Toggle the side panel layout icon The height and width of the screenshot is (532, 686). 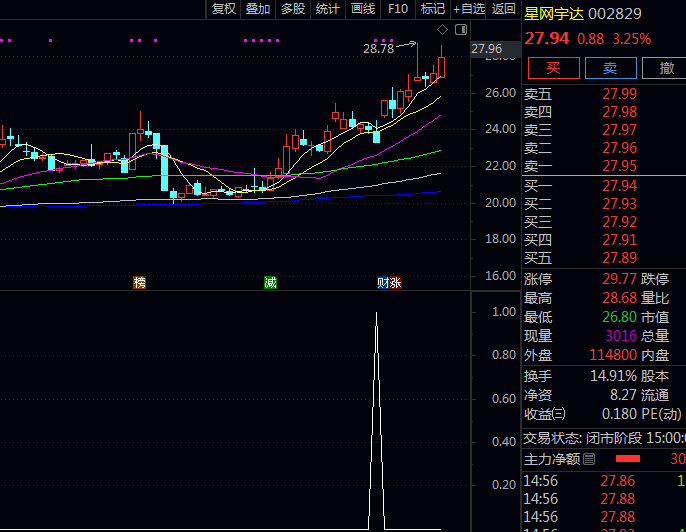461,30
